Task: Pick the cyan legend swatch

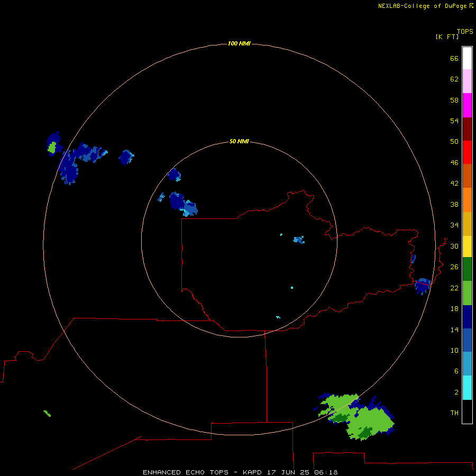Action: click(x=467, y=388)
